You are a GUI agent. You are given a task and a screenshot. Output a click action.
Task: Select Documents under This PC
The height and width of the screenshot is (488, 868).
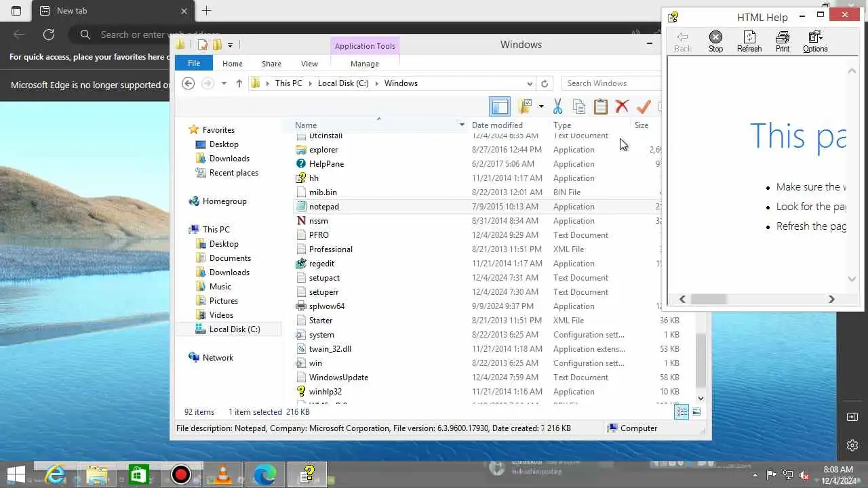click(230, 258)
